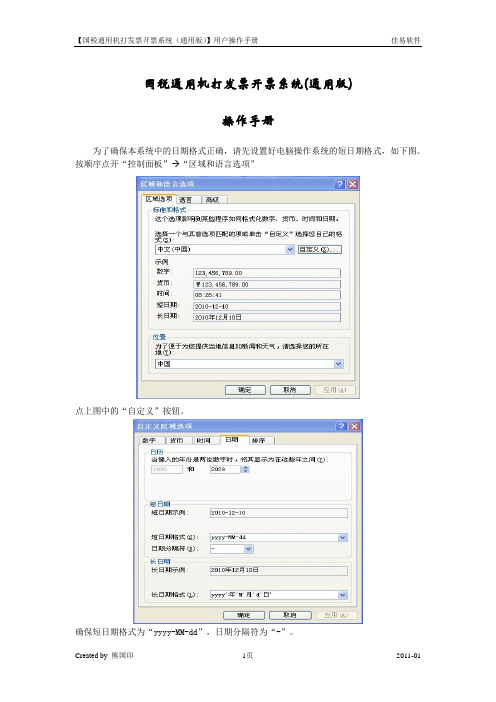This screenshot has height=702, width=496.
Task: Adjust the 2029 year spinner arrows
Action: (245, 469)
